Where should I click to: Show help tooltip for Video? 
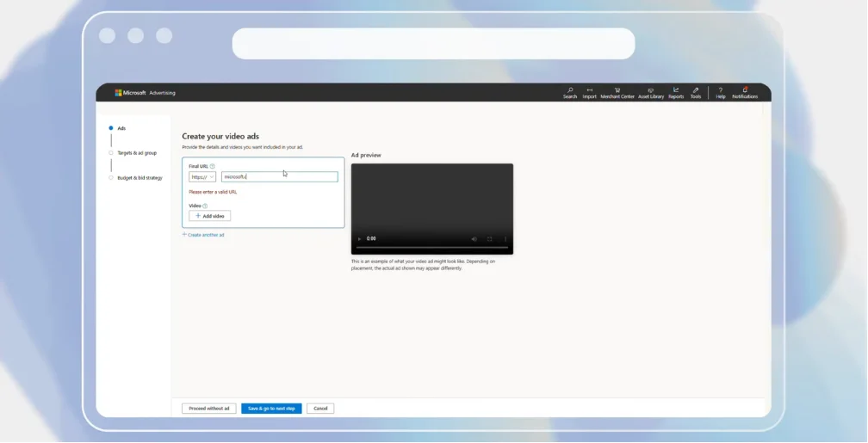pyautogui.click(x=205, y=206)
